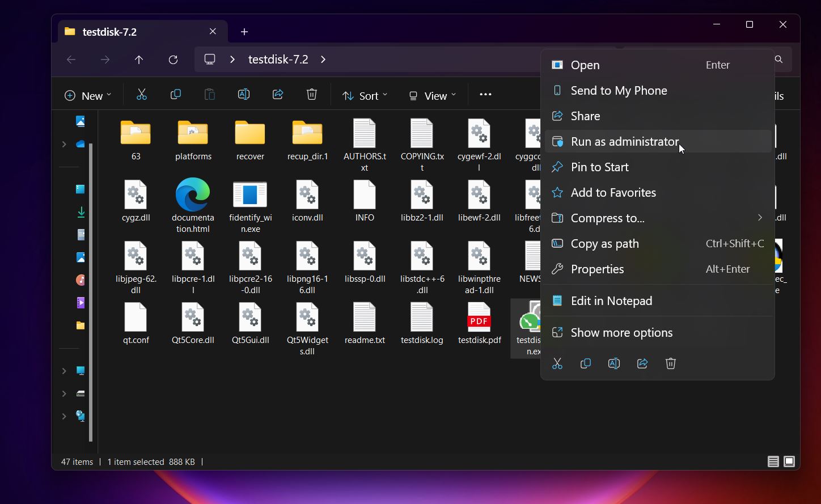Add a new tab with plus button

coord(244,32)
